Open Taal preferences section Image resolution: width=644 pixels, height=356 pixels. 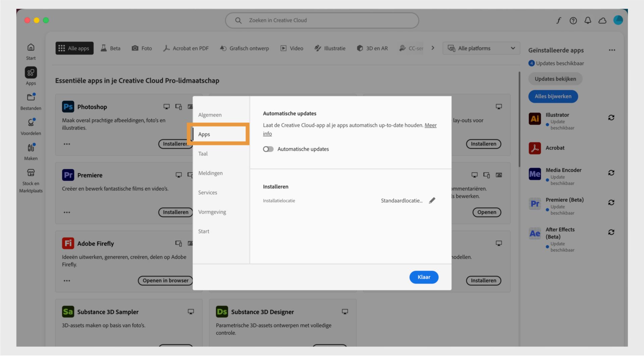[203, 154]
